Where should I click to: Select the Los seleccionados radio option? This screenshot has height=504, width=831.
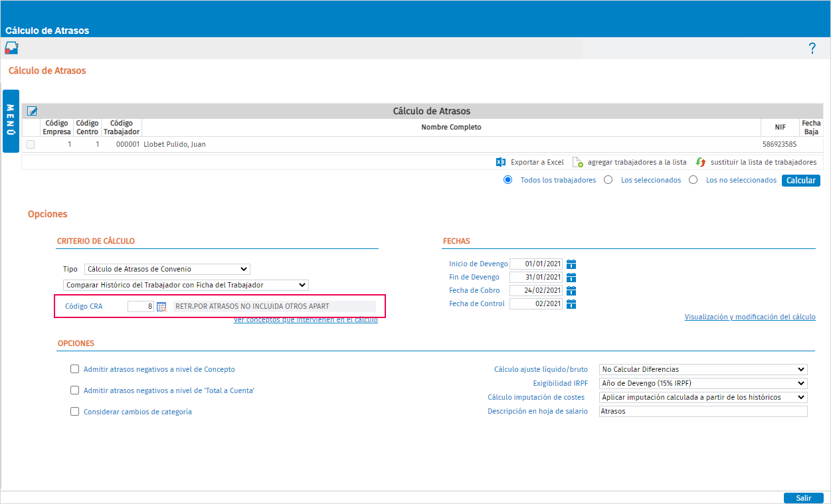pyautogui.click(x=608, y=180)
